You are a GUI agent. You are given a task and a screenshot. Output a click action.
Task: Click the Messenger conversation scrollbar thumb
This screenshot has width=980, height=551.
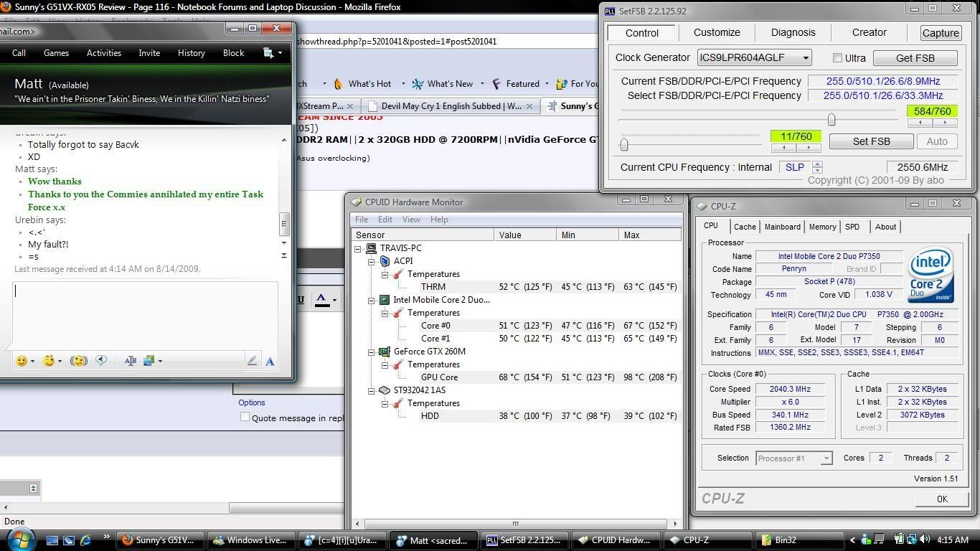pos(283,223)
